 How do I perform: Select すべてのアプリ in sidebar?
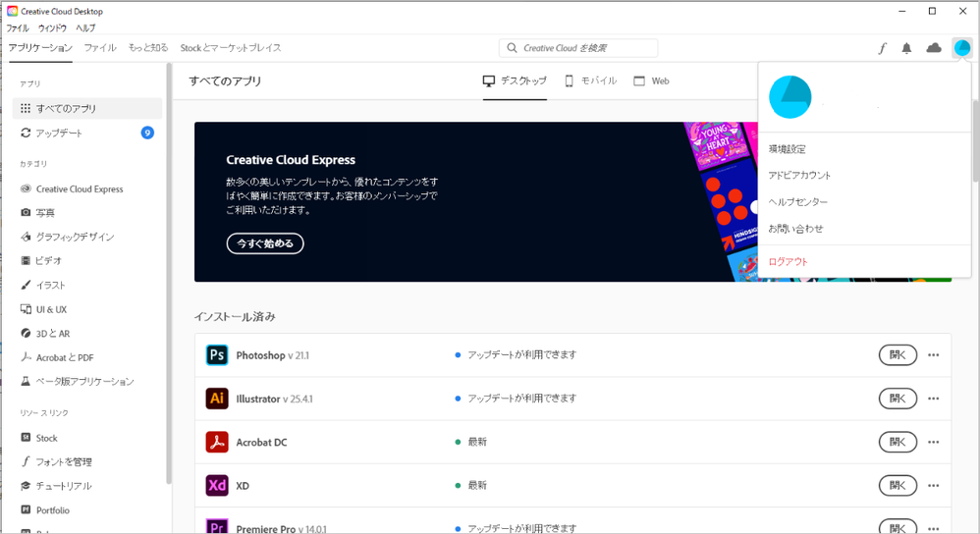click(x=86, y=108)
